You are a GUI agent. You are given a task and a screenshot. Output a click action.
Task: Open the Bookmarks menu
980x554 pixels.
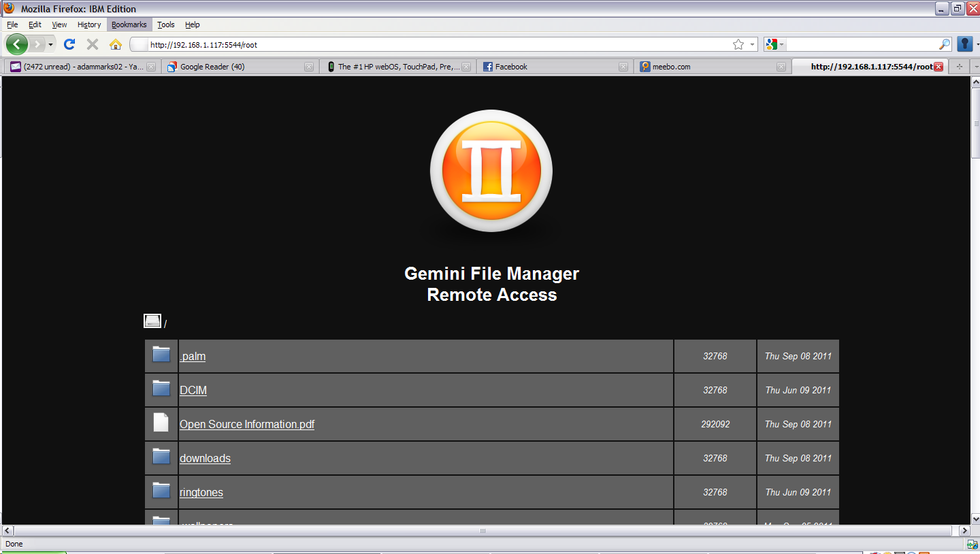coord(129,25)
